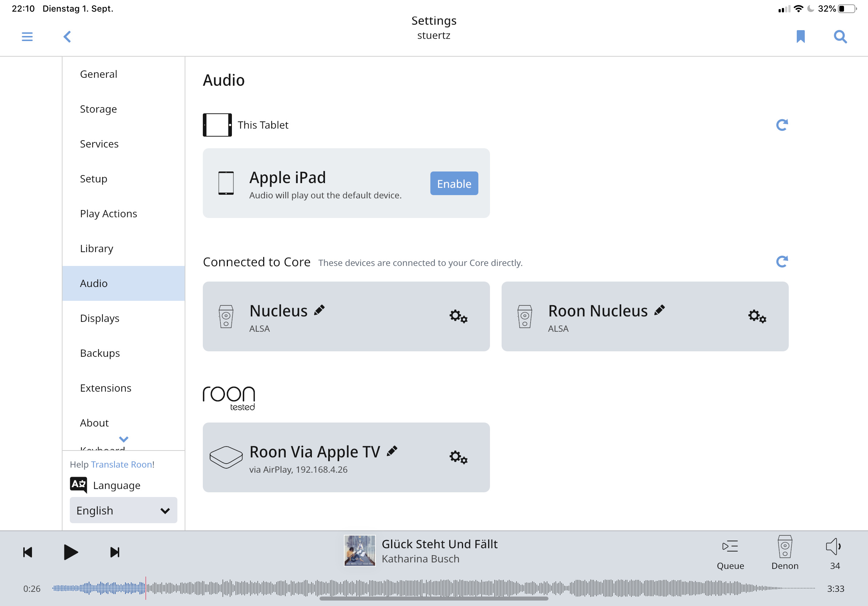
Task: Open Backups settings
Action: click(x=124, y=353)
